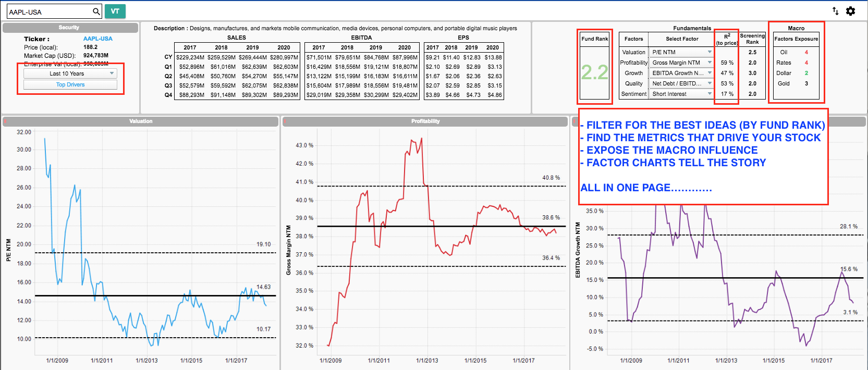The image size is (868, 370).
Task: Click the 17 % R² value for Sentiment
Action: pos(727,94)
